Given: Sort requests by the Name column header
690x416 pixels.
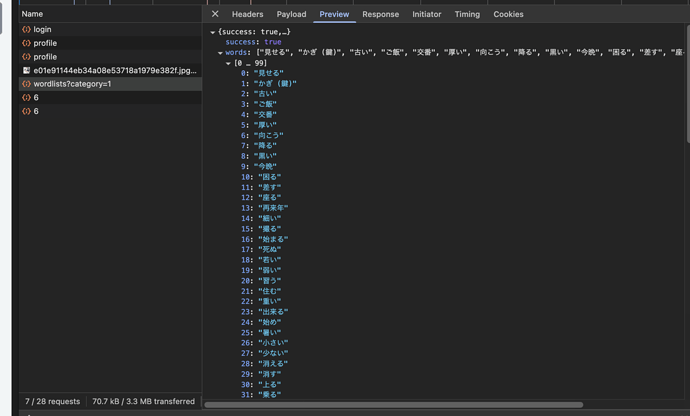Looking at the screenshot, I should [x=33, y=14].
